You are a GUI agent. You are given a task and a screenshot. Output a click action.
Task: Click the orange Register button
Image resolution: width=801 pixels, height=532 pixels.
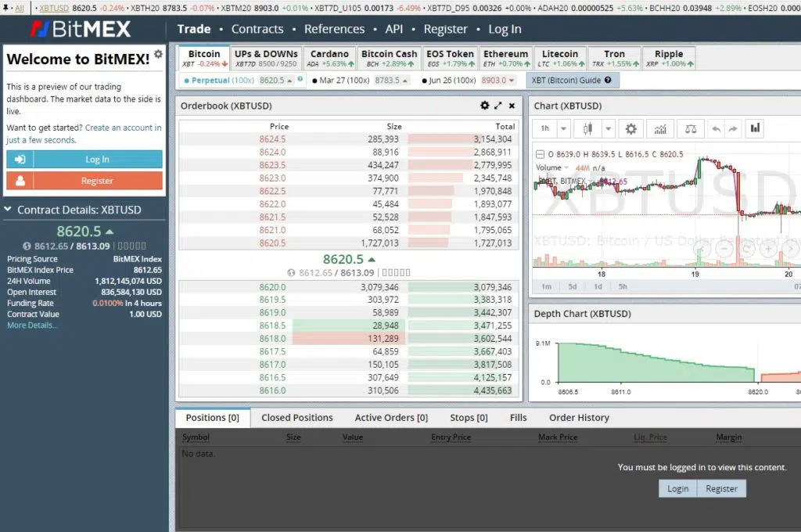click(x=84, y=181)
